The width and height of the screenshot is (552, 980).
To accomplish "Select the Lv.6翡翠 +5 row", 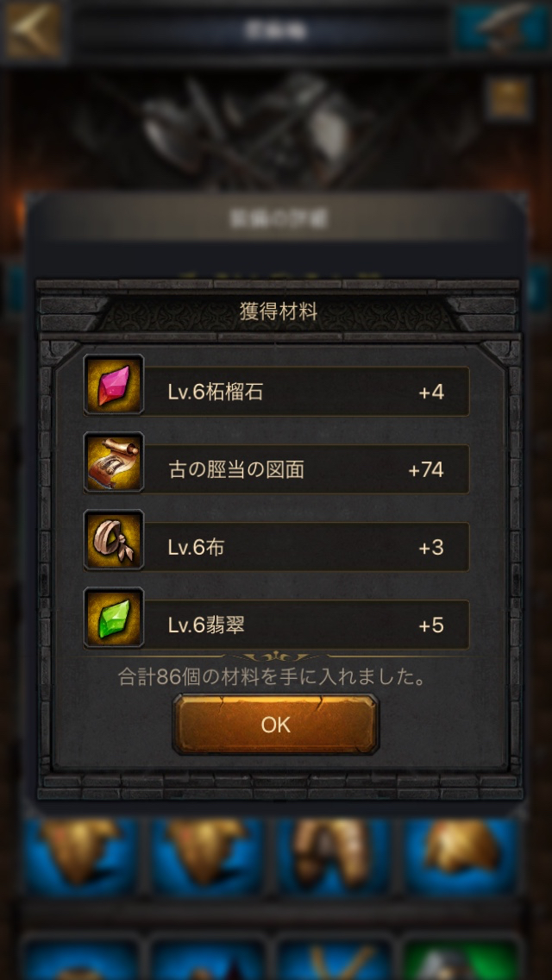I will (x=276, y=625).
